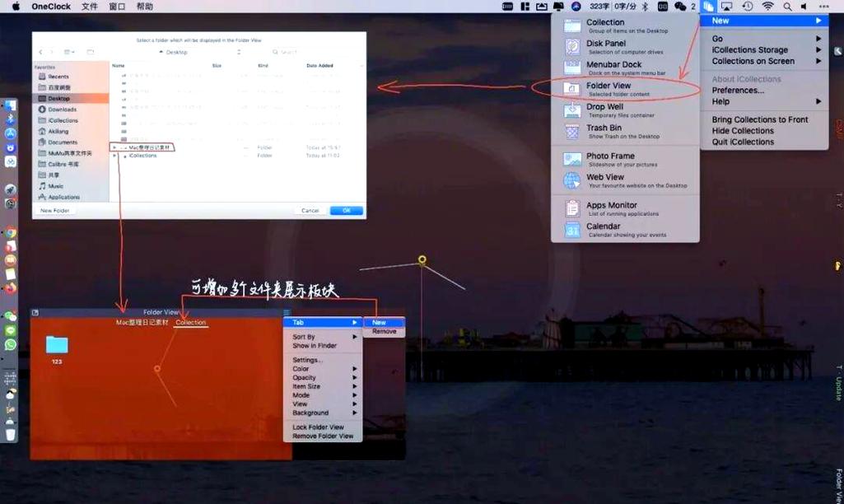Open the Desktop location dropdown
The width and height of the screenshot is (844, 504).
pyautogui.click(x=200, y=52)
